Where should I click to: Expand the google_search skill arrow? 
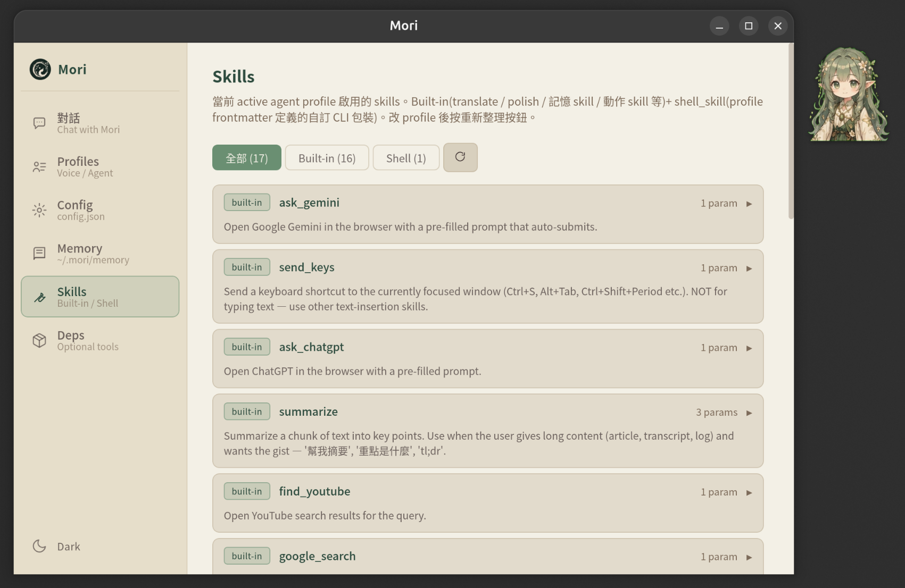tap(749, 557)
